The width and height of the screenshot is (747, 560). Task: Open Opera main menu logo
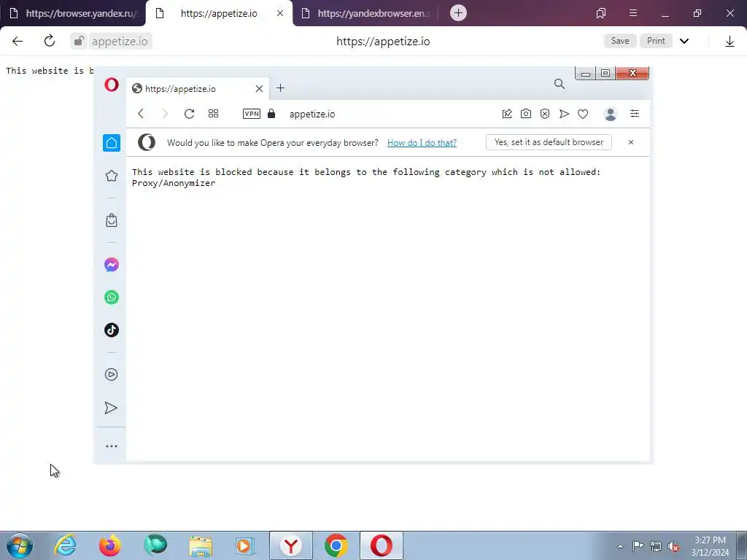point(112,85)
